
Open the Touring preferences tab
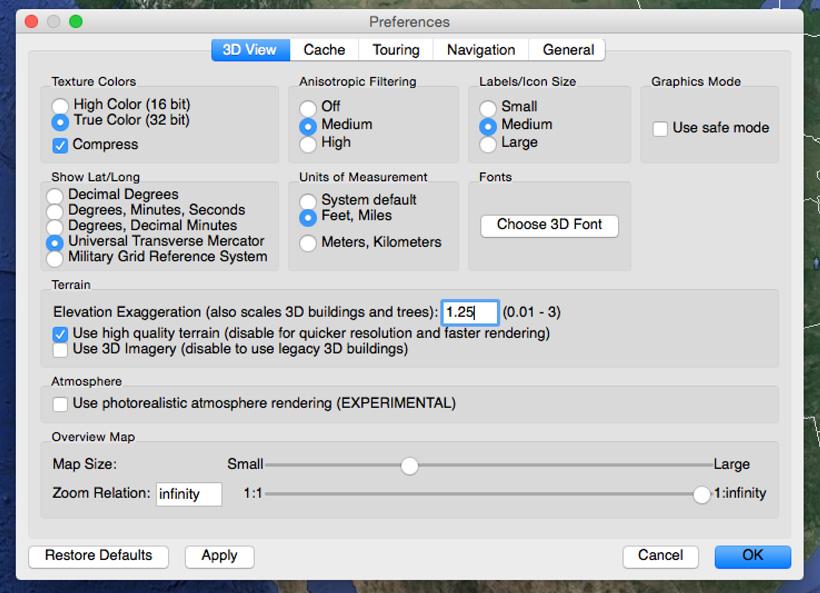click(395, 49)
